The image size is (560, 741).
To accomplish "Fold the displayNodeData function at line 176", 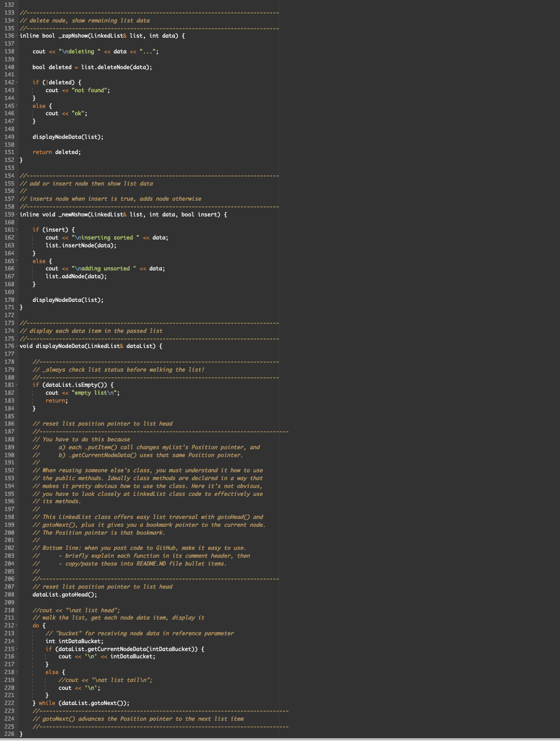I will tap(17, 346).
